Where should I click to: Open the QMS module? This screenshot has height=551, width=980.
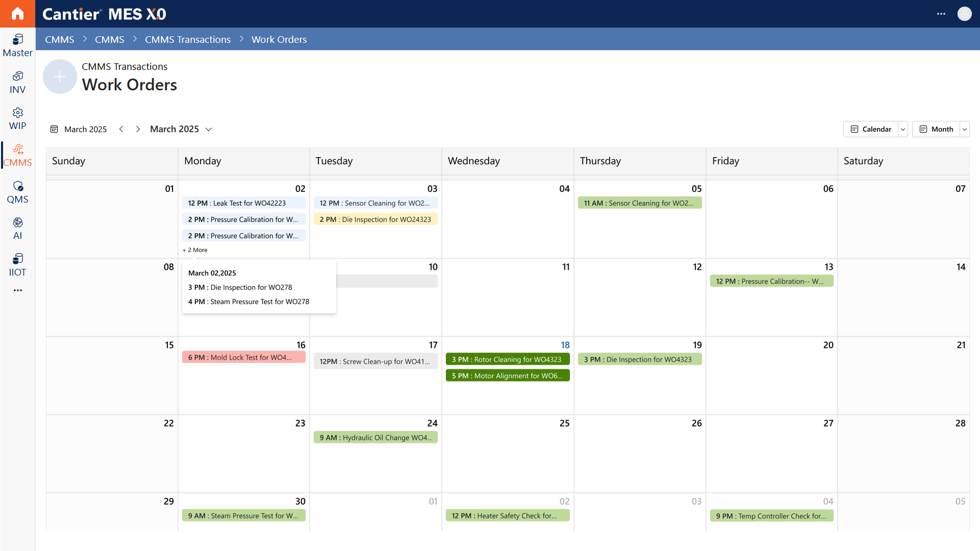(17, 192)
